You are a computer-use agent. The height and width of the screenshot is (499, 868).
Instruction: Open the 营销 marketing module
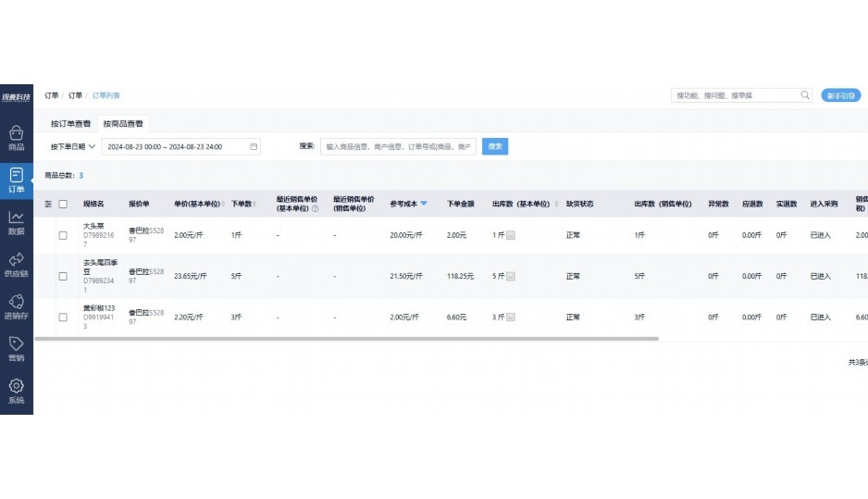pyautogui.click(x=16, y=348)
